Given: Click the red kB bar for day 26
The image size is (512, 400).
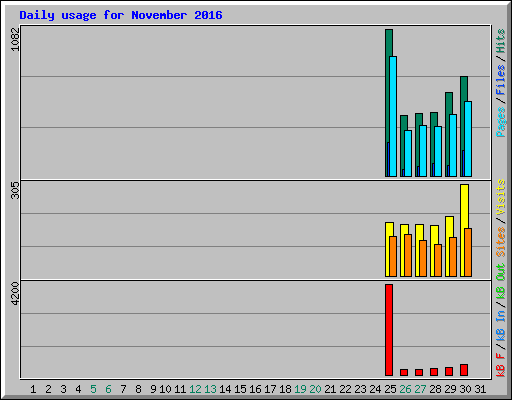Looking at the screenshot, I should pyautogui.click(x=404, y=372).
